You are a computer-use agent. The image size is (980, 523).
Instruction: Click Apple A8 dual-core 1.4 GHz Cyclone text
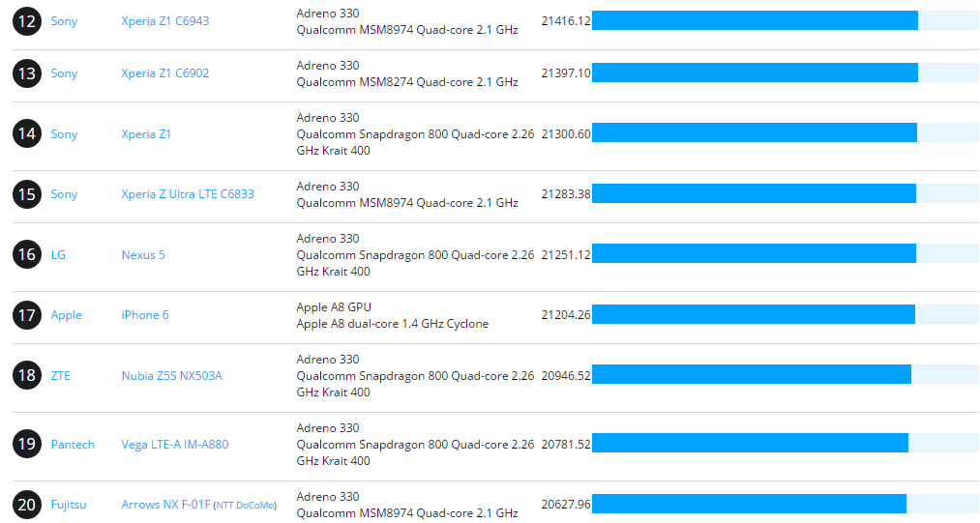pyautogui.click(x=393, y=324)
